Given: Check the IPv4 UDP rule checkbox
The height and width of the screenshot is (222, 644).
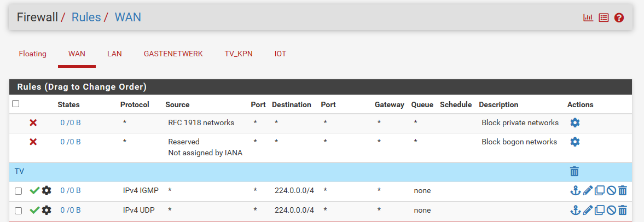Looking at the screenshot, I should click(x=18, y=211).
